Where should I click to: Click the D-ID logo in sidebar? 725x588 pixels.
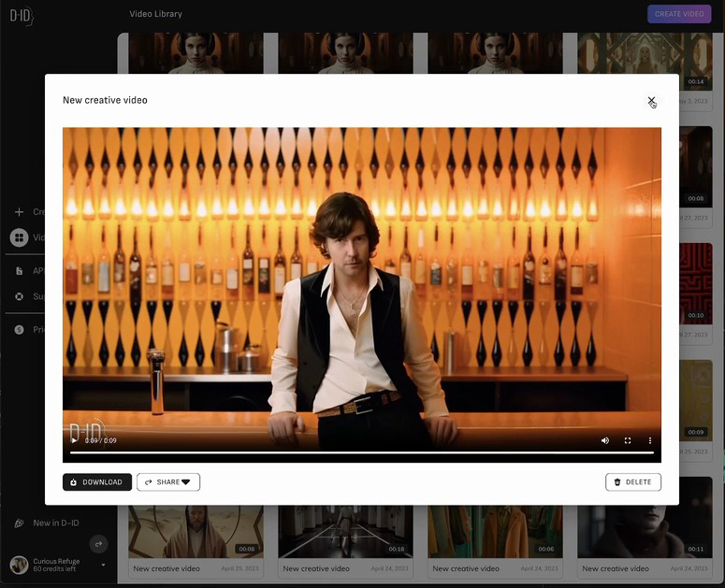(22, 16)
